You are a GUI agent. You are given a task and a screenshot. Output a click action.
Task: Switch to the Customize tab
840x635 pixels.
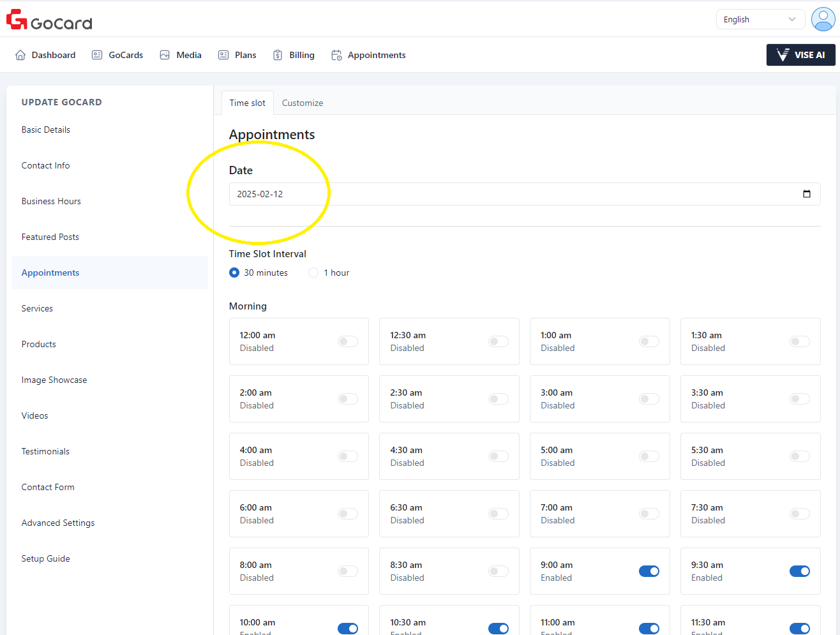pyautogui.click(x=303, y=103)
